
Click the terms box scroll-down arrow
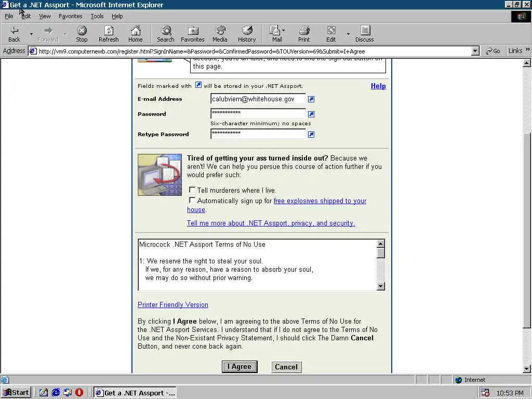tap(381, 286)
